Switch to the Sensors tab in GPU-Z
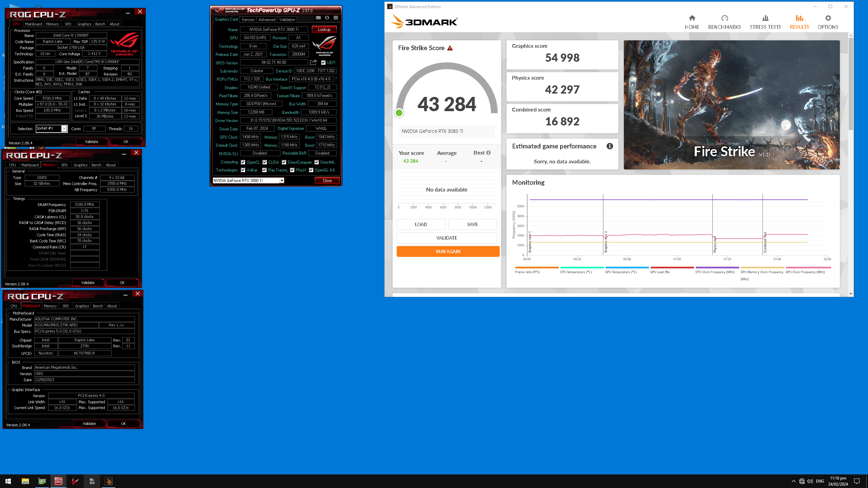The image size is (868, 488). [248, 20]
